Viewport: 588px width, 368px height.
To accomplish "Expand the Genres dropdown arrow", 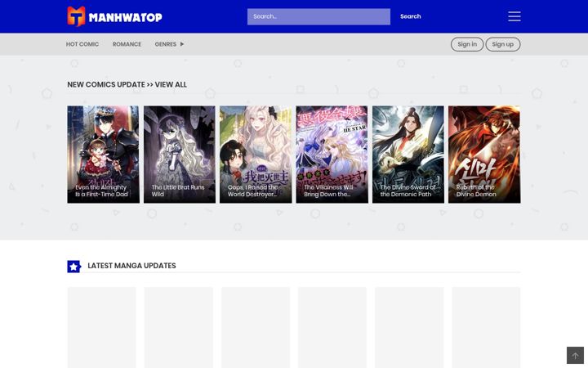I will click(182, 44).
